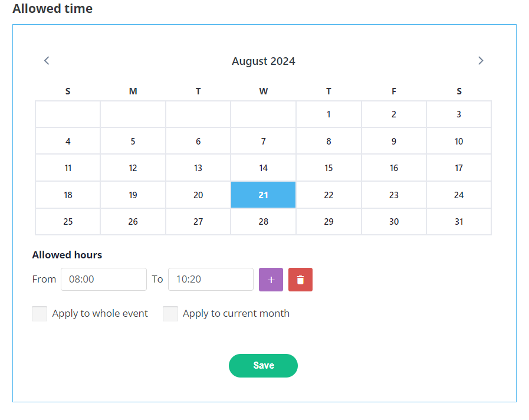Add another allowed hours range

click(271, 280)
